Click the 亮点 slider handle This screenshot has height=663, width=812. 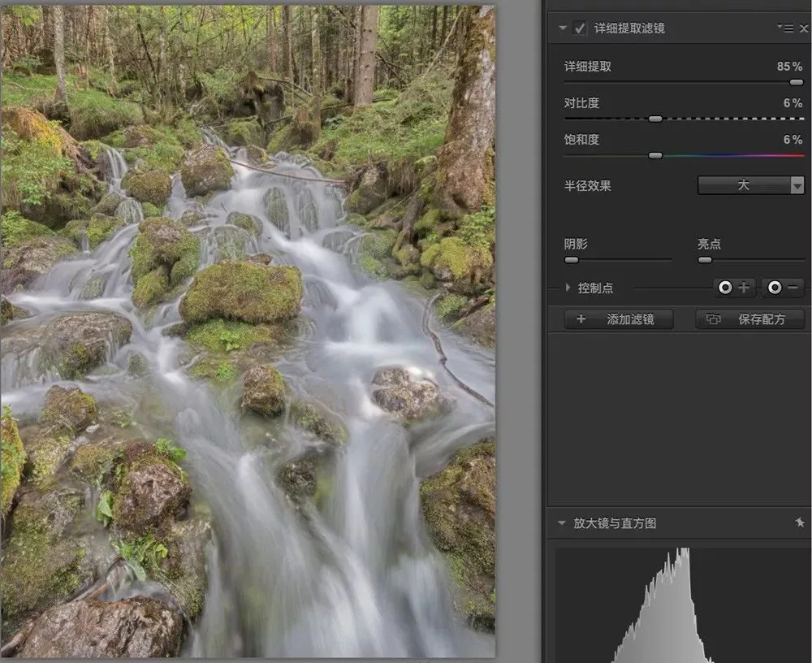click(705, 260)
